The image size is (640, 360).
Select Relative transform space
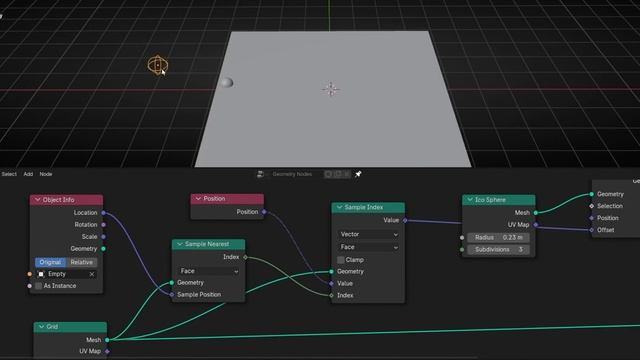(81, 262)
